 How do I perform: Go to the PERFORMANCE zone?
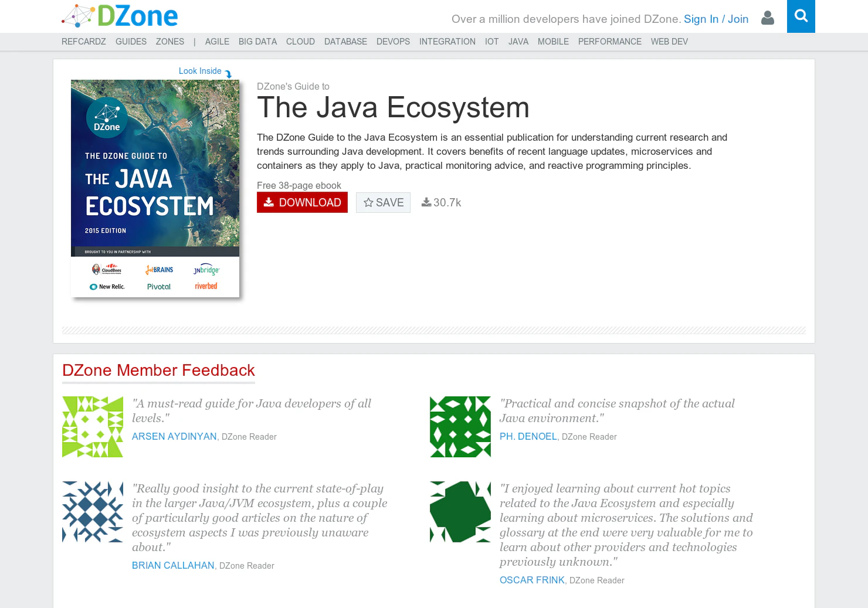pos(610,42)
